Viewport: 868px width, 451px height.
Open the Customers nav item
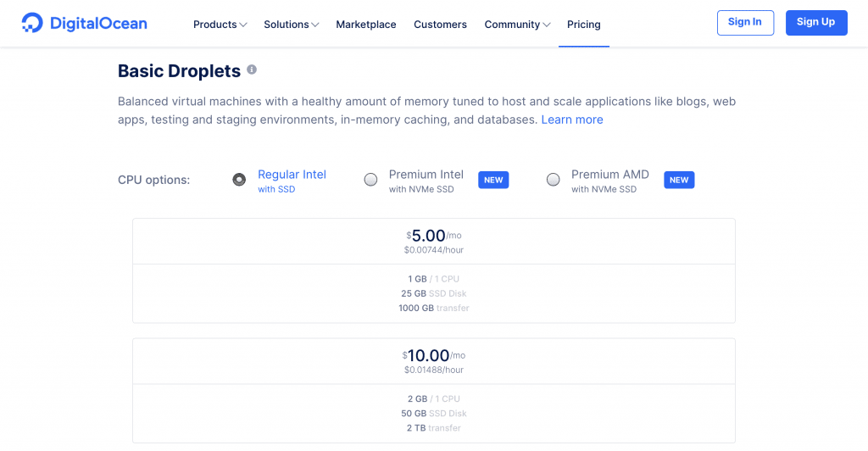click(x=440, y=25)
